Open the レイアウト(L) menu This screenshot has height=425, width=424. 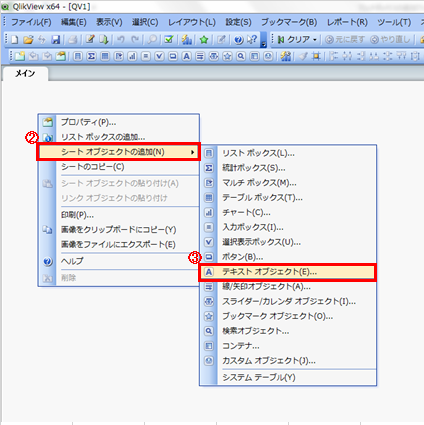click(192, 22)
